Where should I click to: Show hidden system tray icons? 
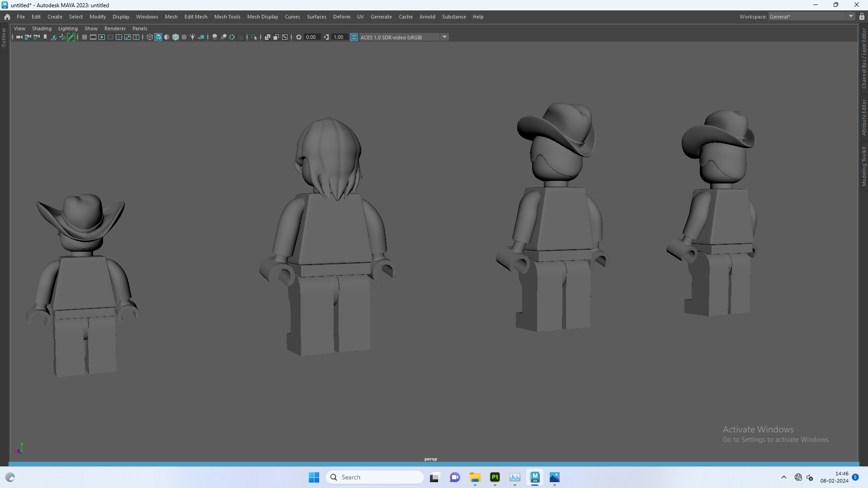click(784, 477)
